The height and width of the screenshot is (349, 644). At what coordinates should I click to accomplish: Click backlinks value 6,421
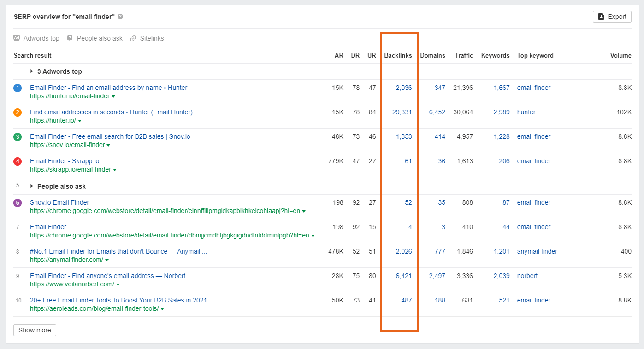(x=404, y=276)
